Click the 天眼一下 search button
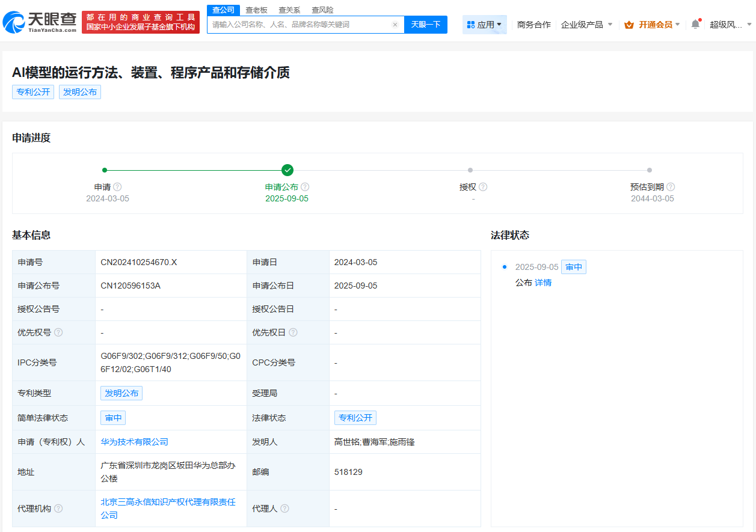The height and width of the screenshot is (532, 756). (x=426, y=24)
